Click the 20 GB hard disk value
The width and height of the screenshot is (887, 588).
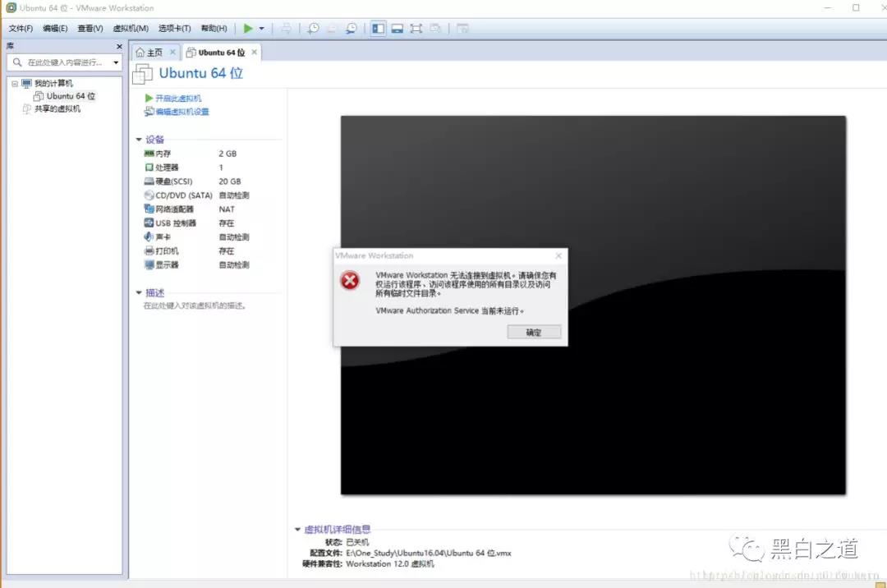[x=230, y=181]
